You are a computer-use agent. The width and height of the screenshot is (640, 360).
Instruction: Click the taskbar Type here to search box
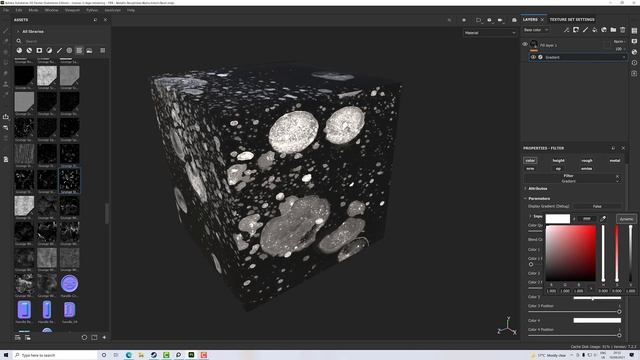[x=55, y=356]
